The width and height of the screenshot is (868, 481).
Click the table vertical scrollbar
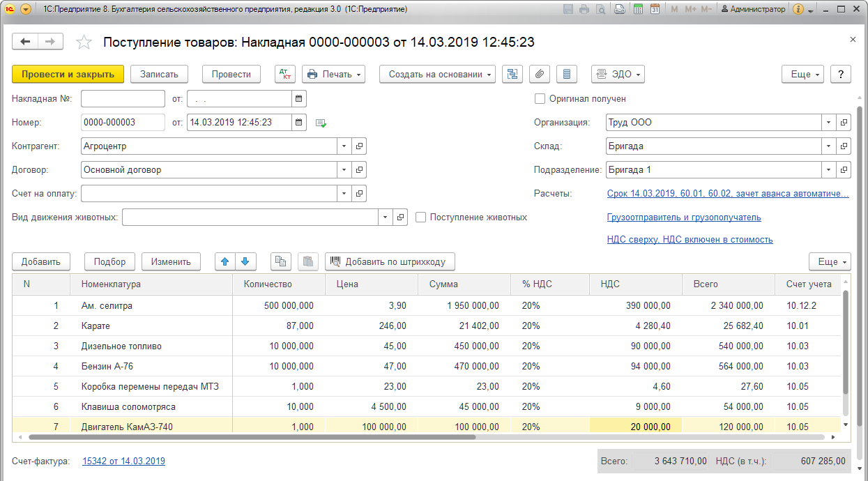pyautogui.click(x=846, y=342)
